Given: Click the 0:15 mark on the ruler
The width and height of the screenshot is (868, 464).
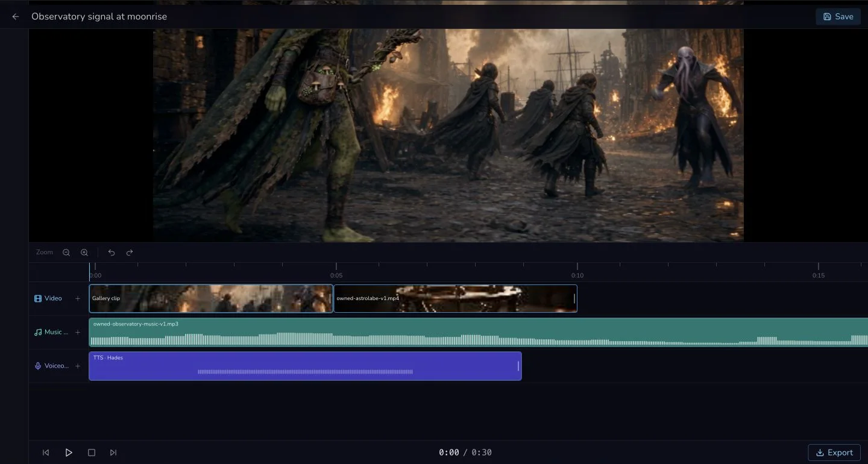Looking at the screenshot, I should 818,275.
